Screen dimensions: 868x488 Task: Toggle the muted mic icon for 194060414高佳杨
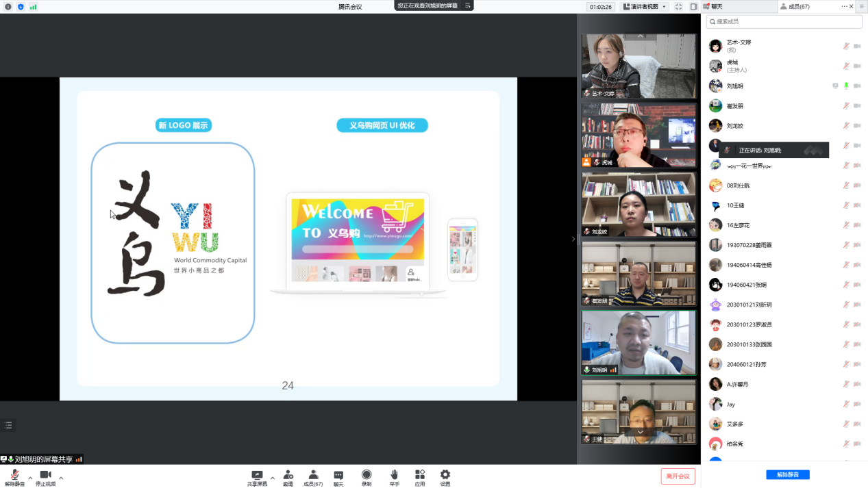coord(846,264)
